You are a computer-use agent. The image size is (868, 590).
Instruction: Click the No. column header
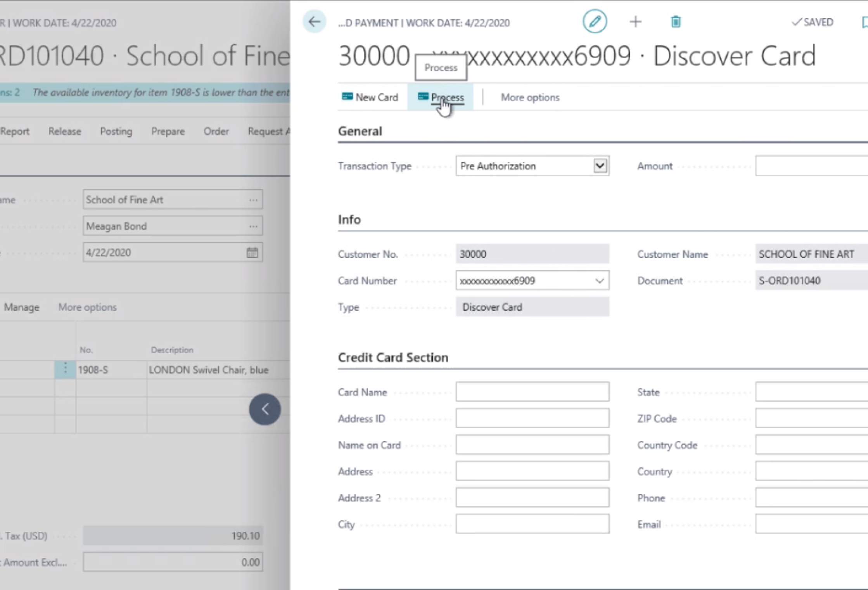(x=86, y=350)
